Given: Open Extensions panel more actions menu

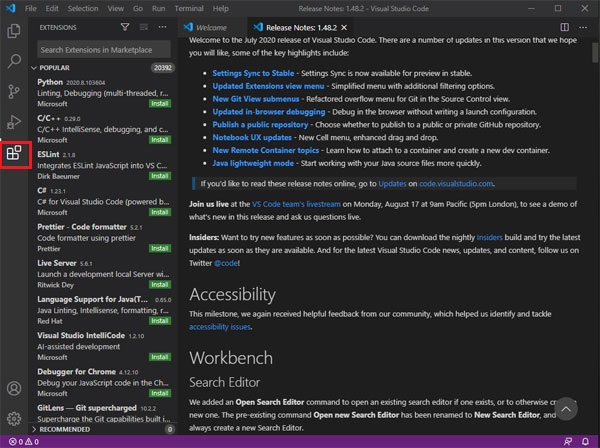Looking at the screenshot, I should click(x=162, y=27).
